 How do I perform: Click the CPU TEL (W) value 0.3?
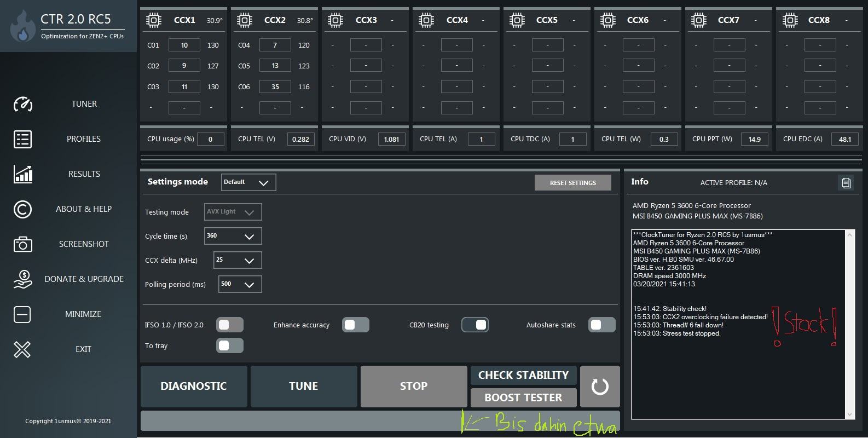[x=664, y=139]
